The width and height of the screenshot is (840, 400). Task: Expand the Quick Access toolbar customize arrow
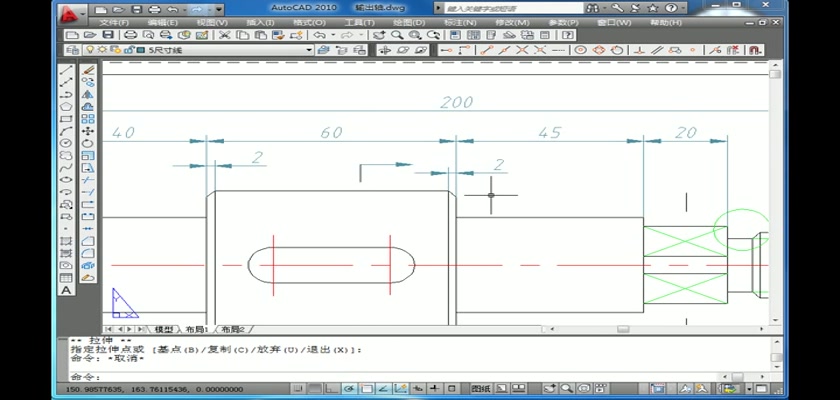[219, 9]
